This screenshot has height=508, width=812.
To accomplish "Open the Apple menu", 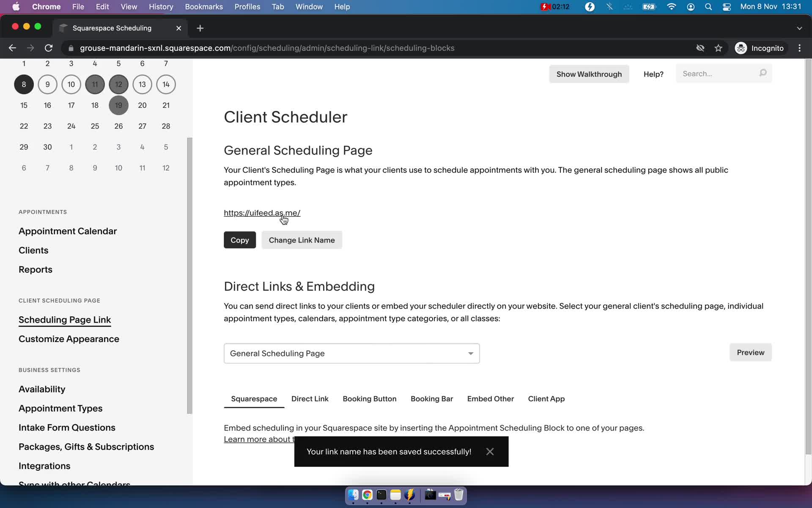I will (16, 7).
